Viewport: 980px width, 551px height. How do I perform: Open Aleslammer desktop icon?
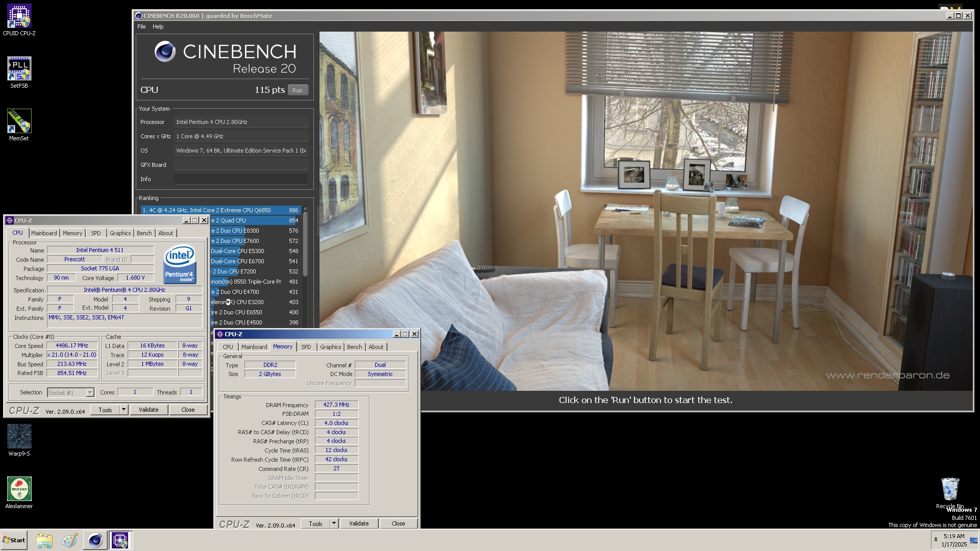coord(19,493)
